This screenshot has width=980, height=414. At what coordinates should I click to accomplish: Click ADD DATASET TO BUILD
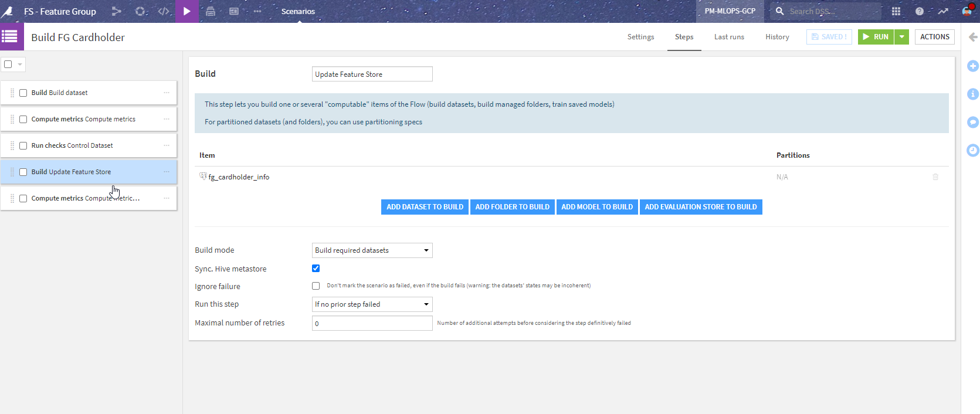[425, 207]
